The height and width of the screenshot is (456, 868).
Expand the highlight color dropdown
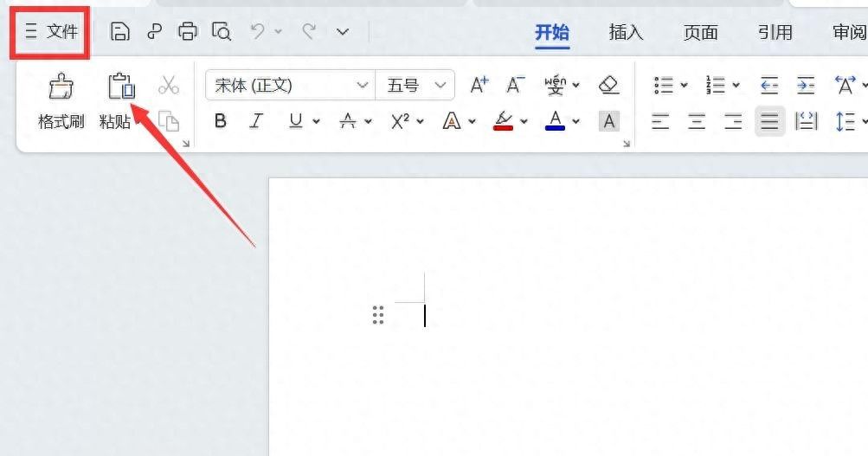click(x=524, y=121)
